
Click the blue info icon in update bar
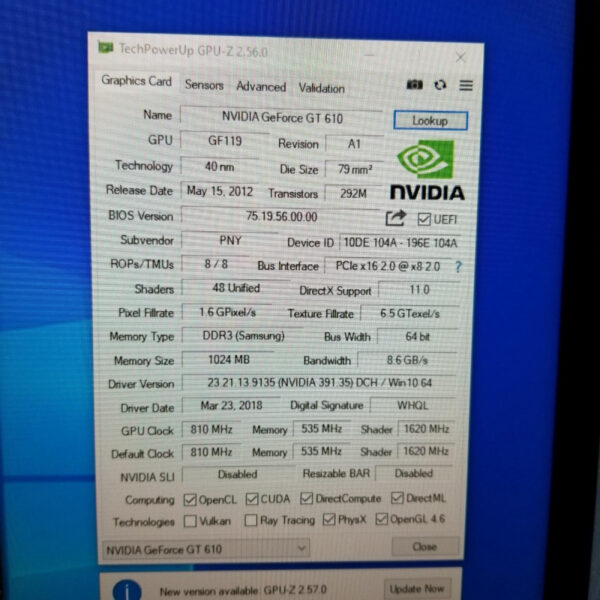pyautogui.click(x=127, y=590)
